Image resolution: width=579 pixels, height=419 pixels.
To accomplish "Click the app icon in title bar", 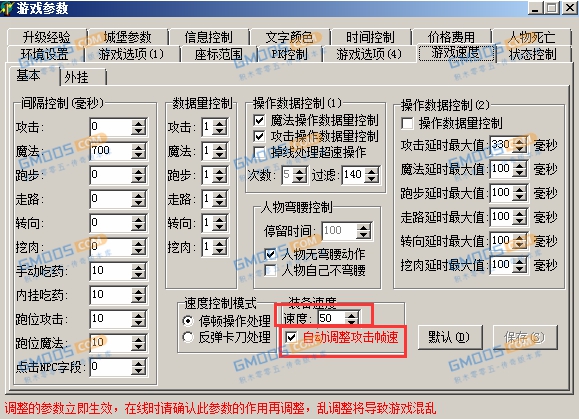I will pyautogui.click(x=7, y=8).
